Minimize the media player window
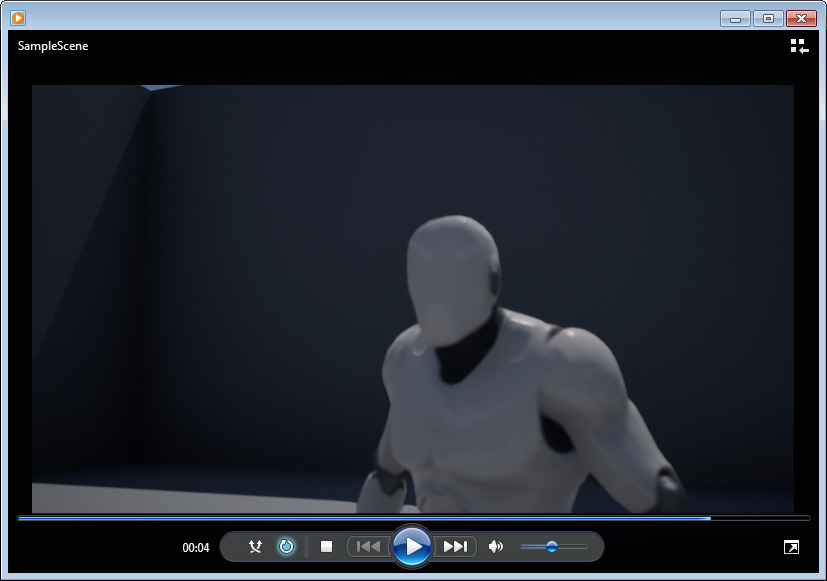 point(735,19)
